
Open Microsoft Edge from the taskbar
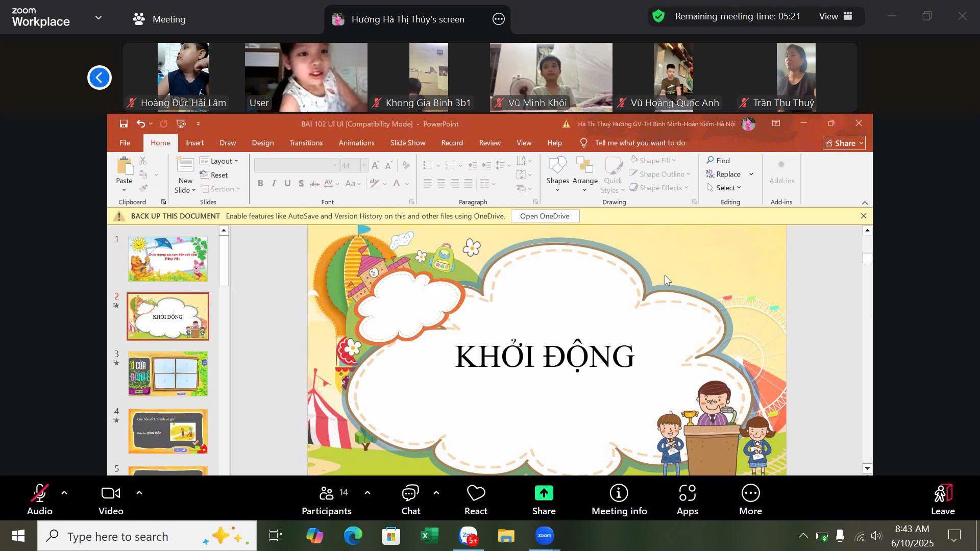click(353, 536)
